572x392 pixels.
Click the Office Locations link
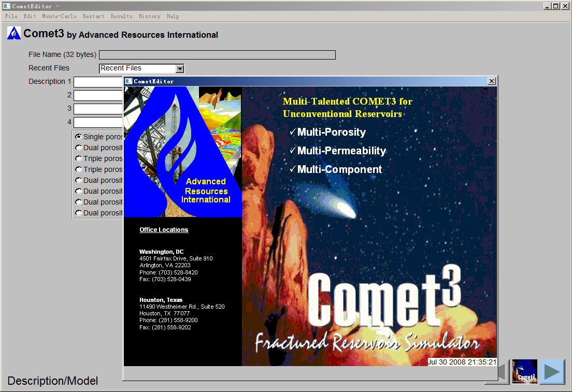[x=164, y=230]
